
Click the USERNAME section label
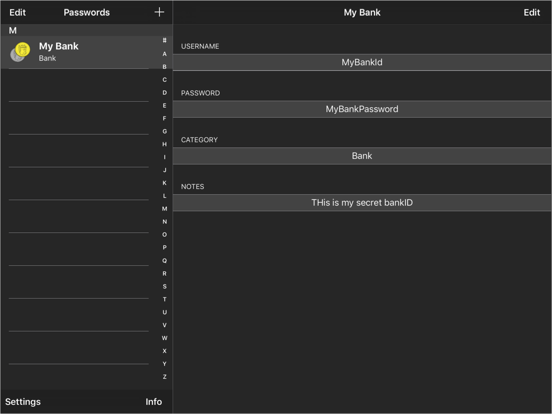pos(200,46)
